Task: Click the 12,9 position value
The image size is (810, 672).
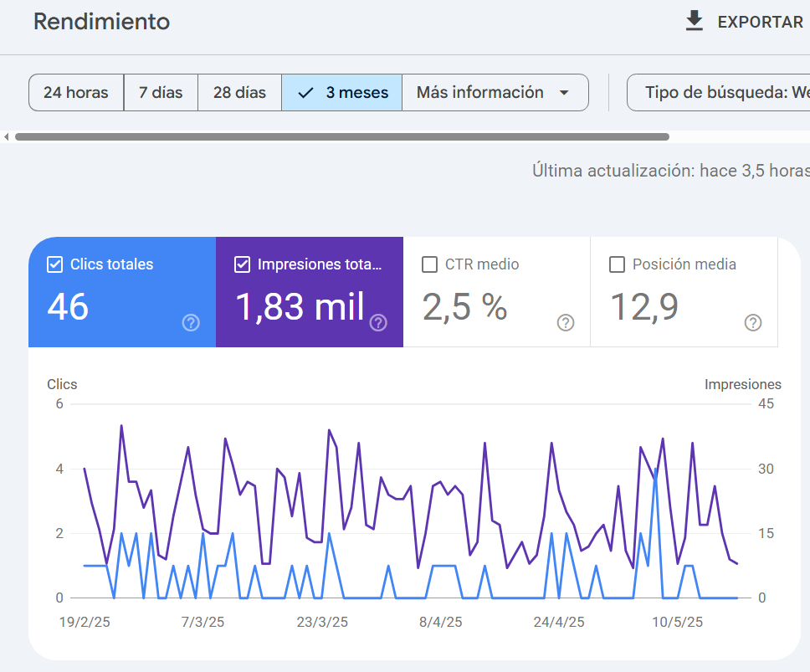Action: [x=644, y=307]
